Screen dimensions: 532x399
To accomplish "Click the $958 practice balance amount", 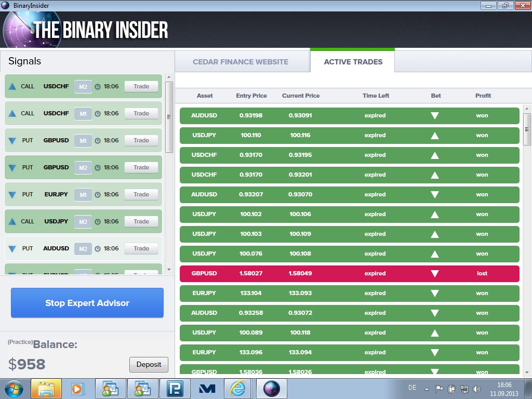I will pos(27,364).
